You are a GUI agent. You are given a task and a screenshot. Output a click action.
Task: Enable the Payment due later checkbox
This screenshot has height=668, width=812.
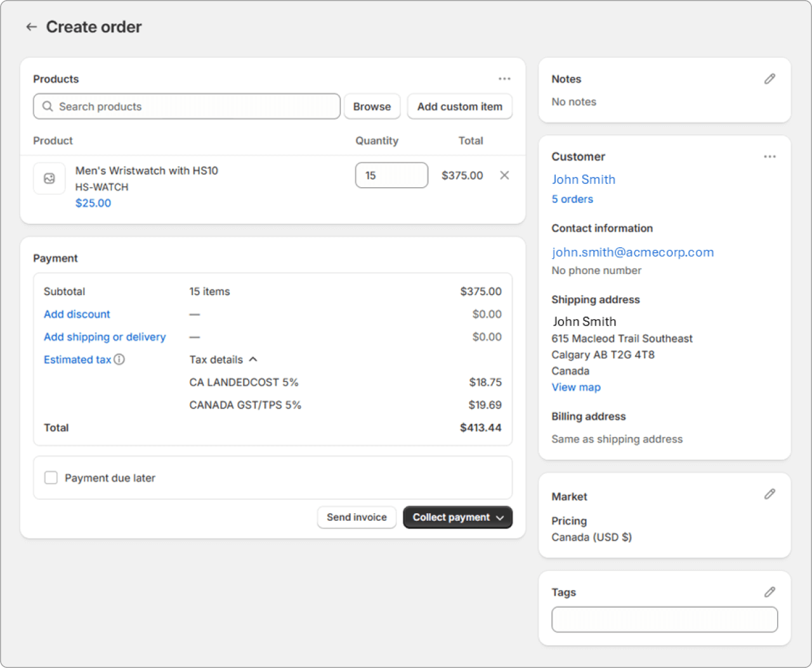click(51, 478)
